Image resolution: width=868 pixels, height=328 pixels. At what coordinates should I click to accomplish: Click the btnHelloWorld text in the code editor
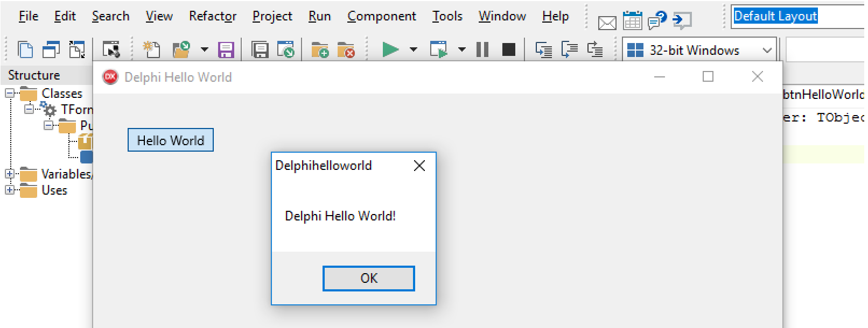[x=824, y=95]
